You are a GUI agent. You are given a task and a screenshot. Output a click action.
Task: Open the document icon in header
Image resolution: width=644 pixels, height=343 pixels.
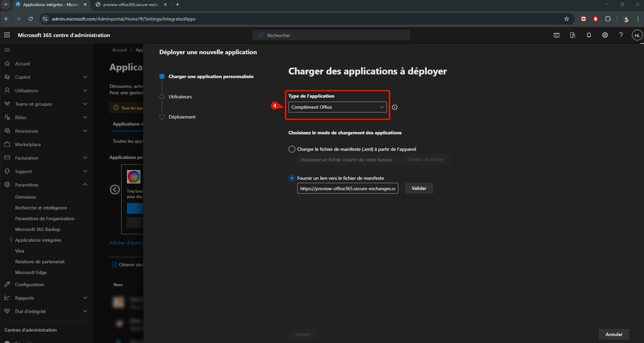[x=573, y=35]
